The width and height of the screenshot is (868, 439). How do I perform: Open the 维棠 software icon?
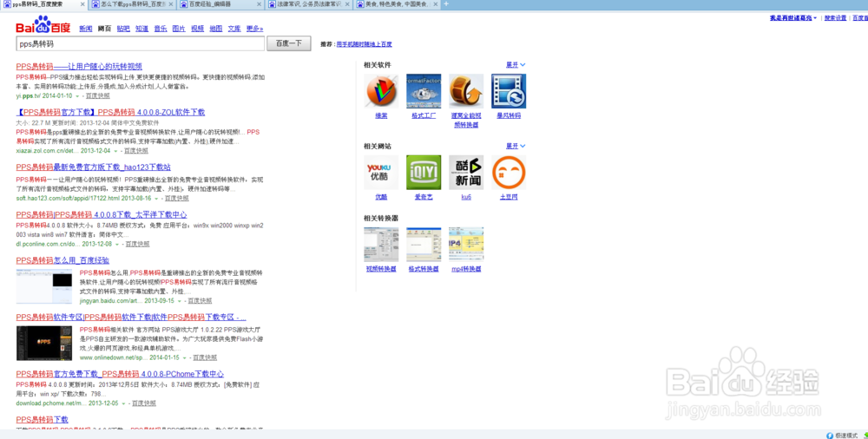(381, 91)
